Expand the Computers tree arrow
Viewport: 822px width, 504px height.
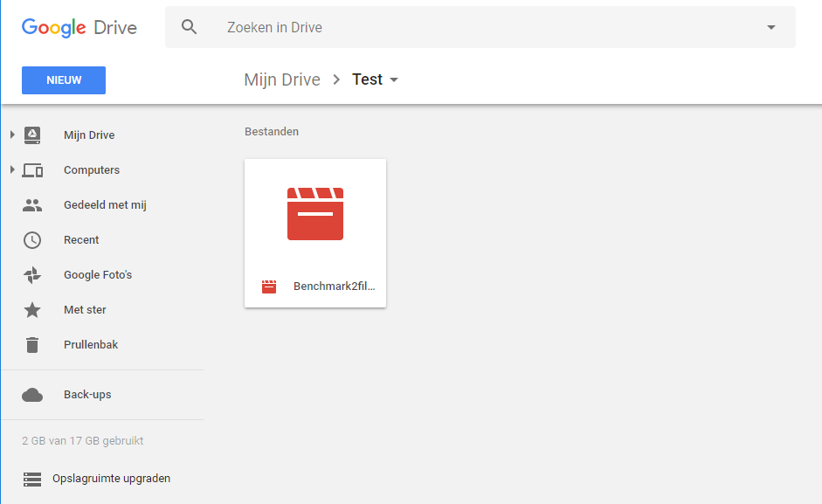tap(12, 170)
